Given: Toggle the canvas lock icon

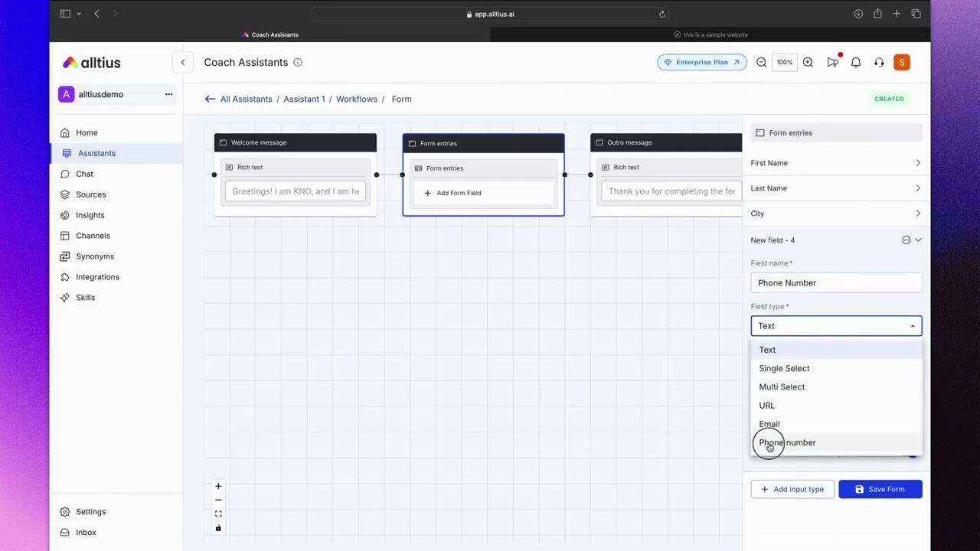Looking at the screenshot, I should tap(218, 528).
